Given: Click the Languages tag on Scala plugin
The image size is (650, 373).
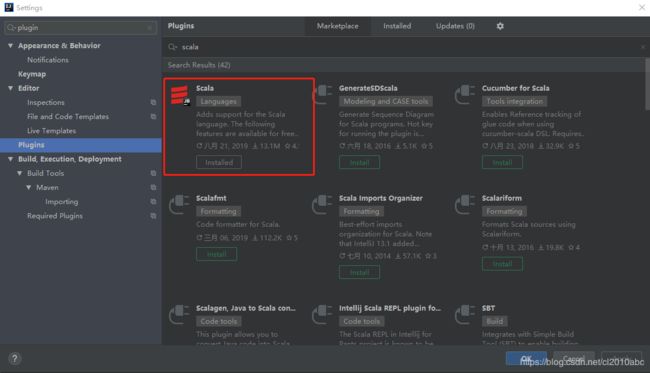Looking at the screenshot, I should [x=218, y=101].
